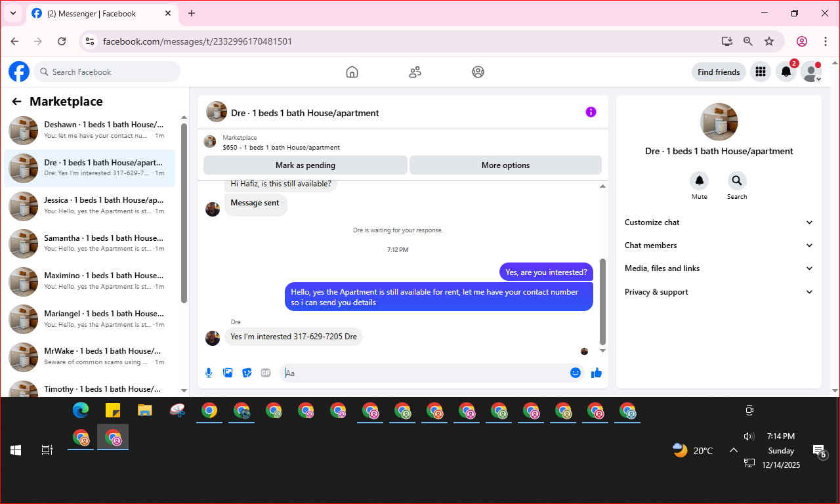Open the Windows notification center icon

(x=819, y=451)
